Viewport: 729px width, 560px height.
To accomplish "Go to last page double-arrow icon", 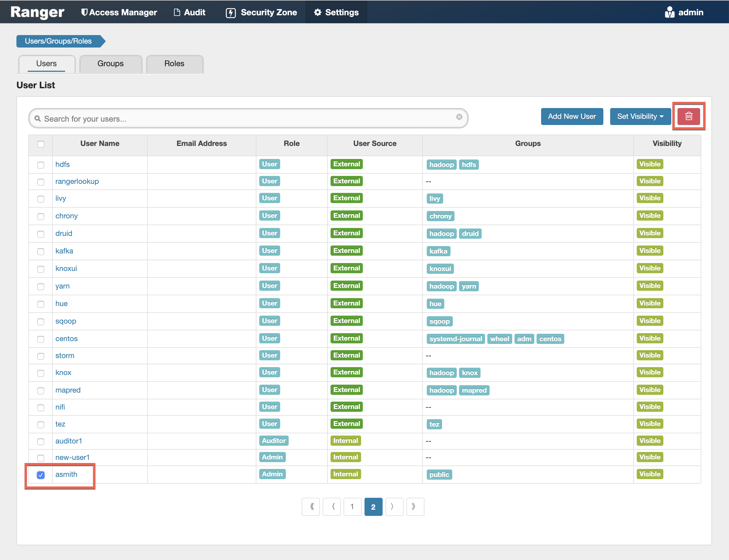I will coord(415,506).
